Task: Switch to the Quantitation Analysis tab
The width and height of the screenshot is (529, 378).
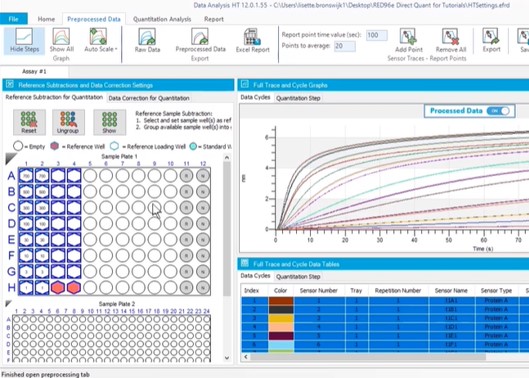Action: click(162, 19)
